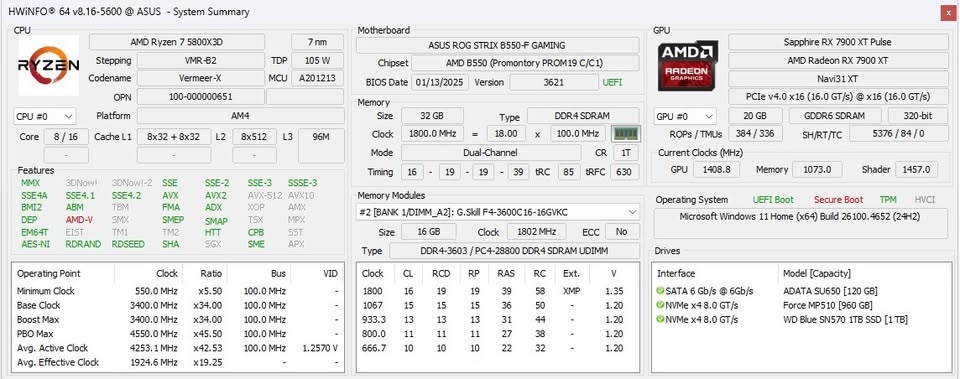Click the Avg. Effective Clock 1924.6 MHz value
The height and width of the screenshot is (379, 960).
point(154,362)
